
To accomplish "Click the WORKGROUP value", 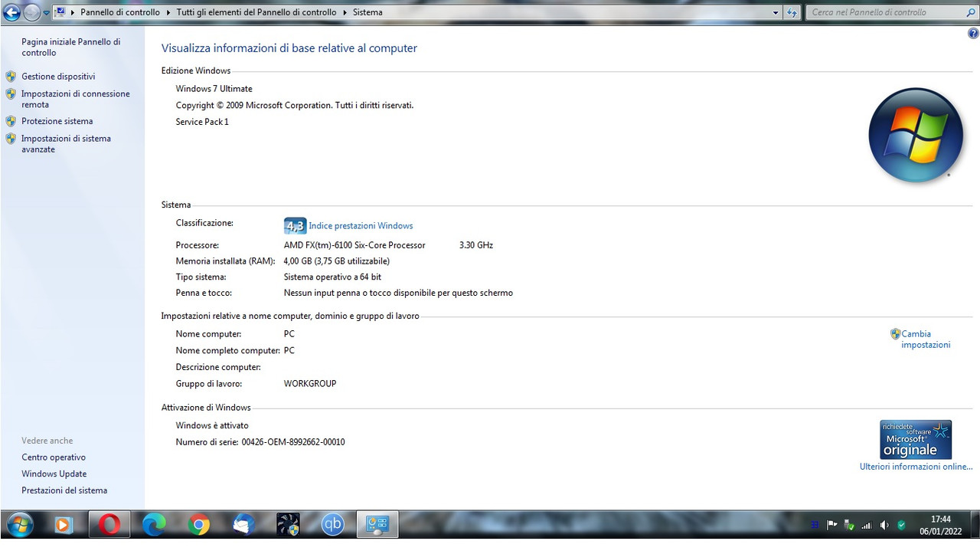I will (310, 384).
